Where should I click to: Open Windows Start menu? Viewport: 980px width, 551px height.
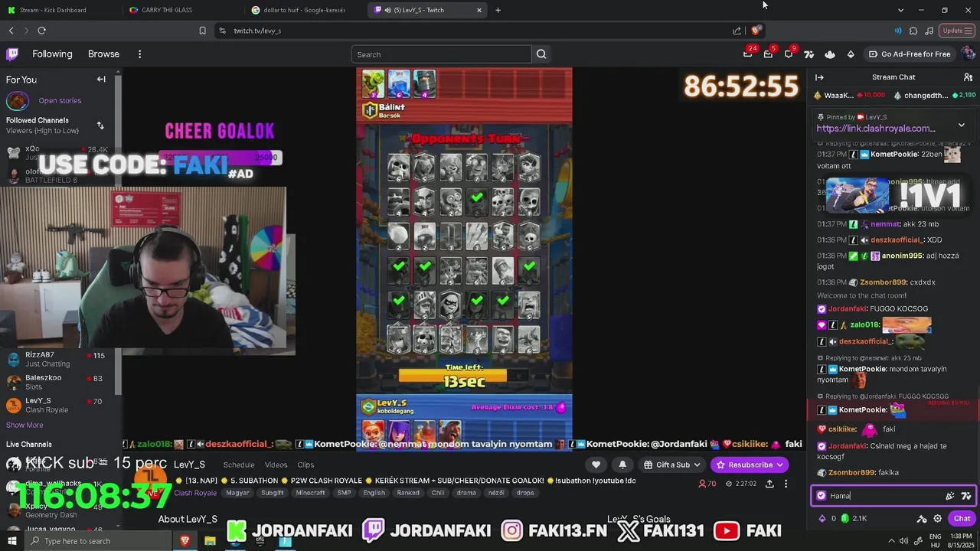11,541
